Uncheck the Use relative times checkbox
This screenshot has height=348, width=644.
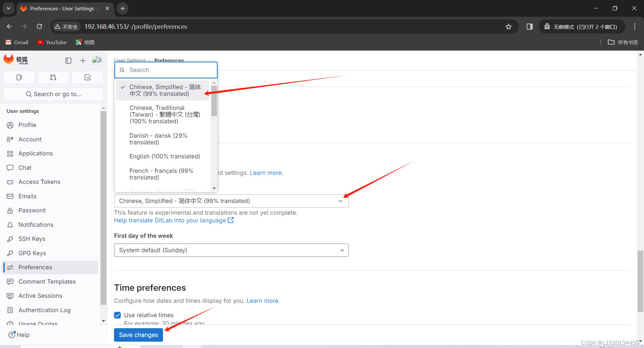(117, 315)
